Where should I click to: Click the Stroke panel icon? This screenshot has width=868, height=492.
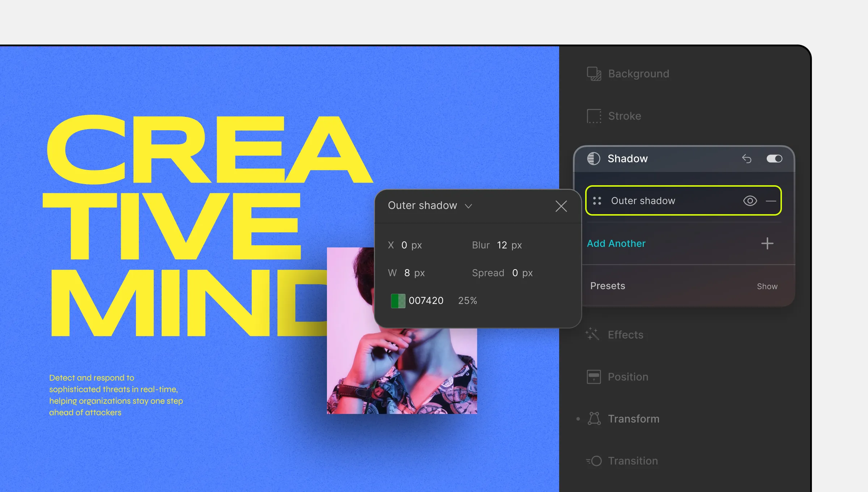(x=594, y=115)
